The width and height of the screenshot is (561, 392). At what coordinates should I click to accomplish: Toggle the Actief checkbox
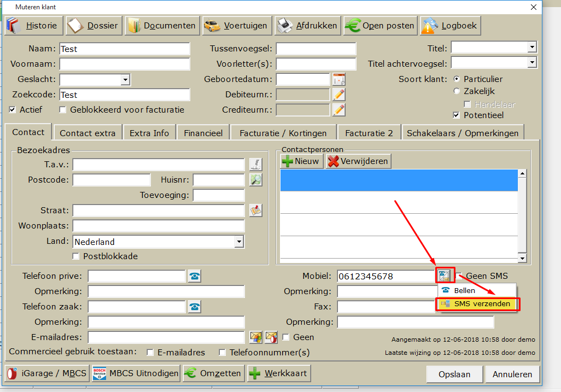[13, 110]
